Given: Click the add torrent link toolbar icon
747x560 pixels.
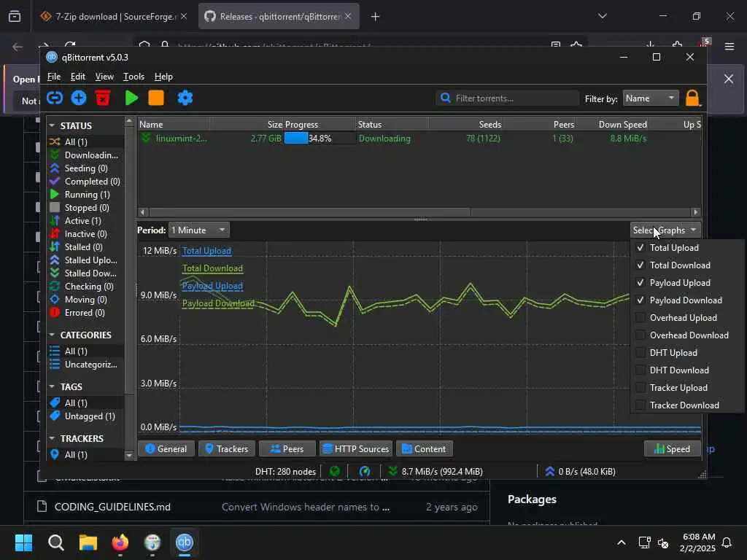Looking at the screenshot, I should (55, 98).
